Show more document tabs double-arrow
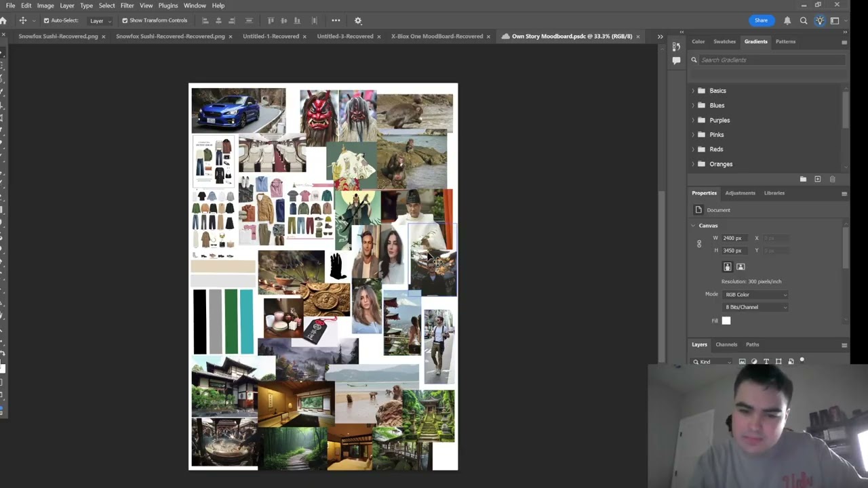This screenshot has width=868, height=488. (660, 37)
